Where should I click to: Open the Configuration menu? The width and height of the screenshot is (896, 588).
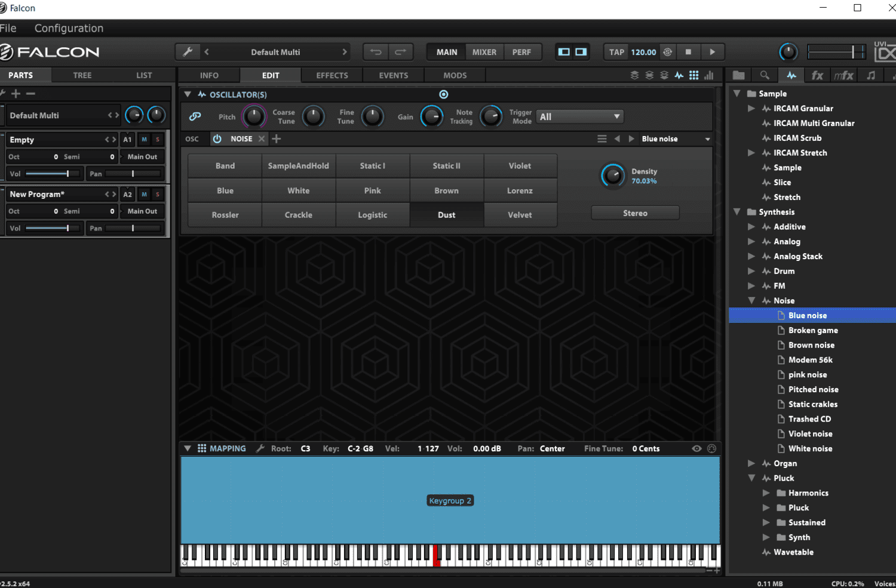[x=69, y=28]
